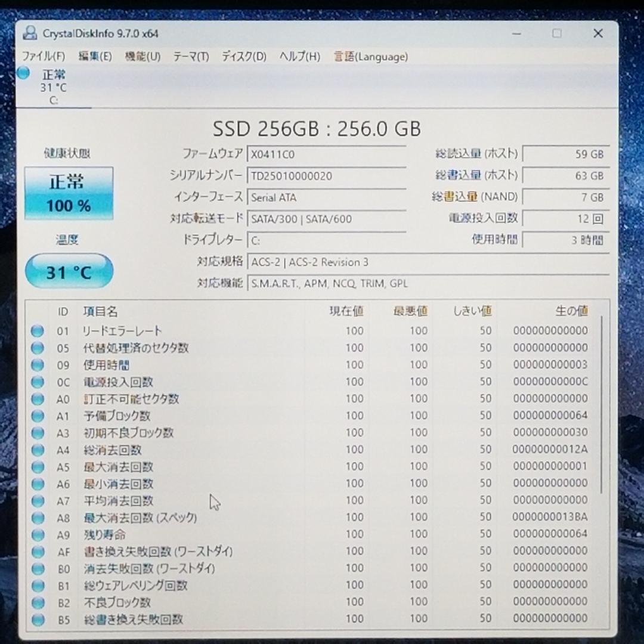This screenshot has width=644, height=644.
Task: Click the status icon beside 総ウェアレベリング回数
Action: tap(37, 586)
